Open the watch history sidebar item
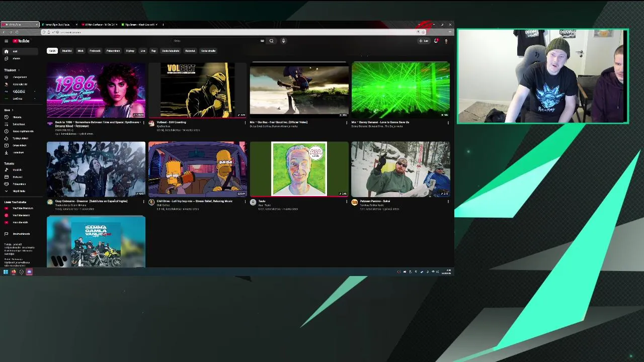Viewport: 644px width, 362px height. point(20,117)
